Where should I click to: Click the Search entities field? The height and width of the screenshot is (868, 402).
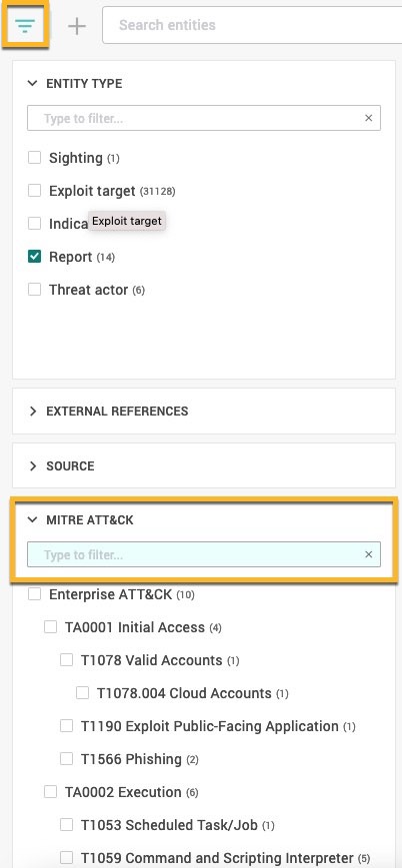click(x=252, y=25)
